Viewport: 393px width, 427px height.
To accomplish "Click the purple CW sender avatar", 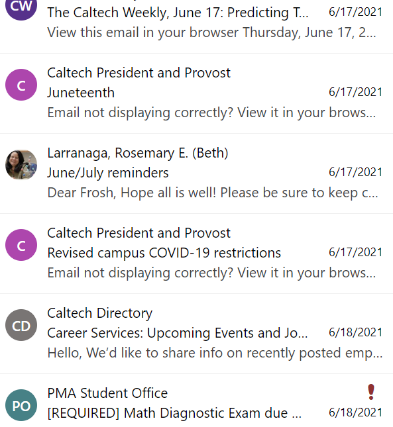I will [x=21, y=7].
